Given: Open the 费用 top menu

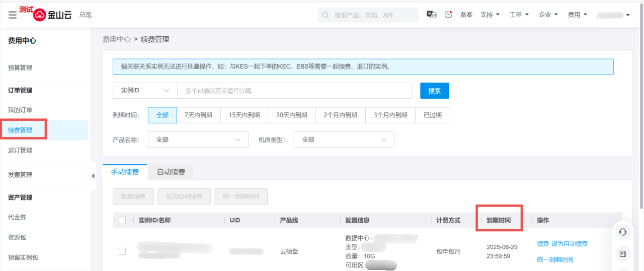Looking at the screenshot, I should pos(577,15).
